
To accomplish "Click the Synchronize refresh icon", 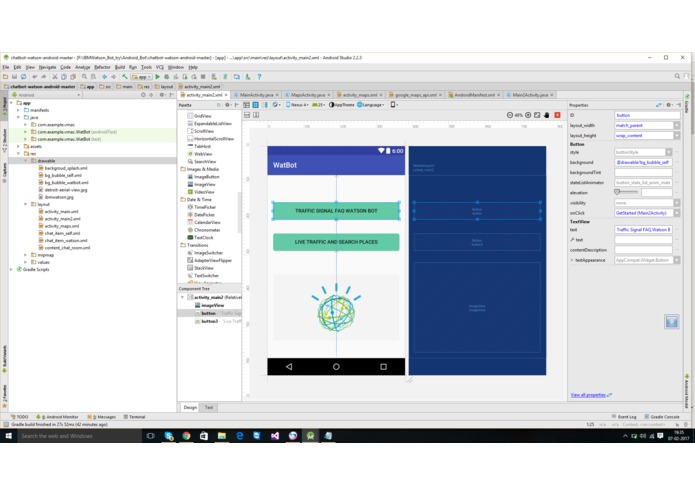I will coord(23,77).
